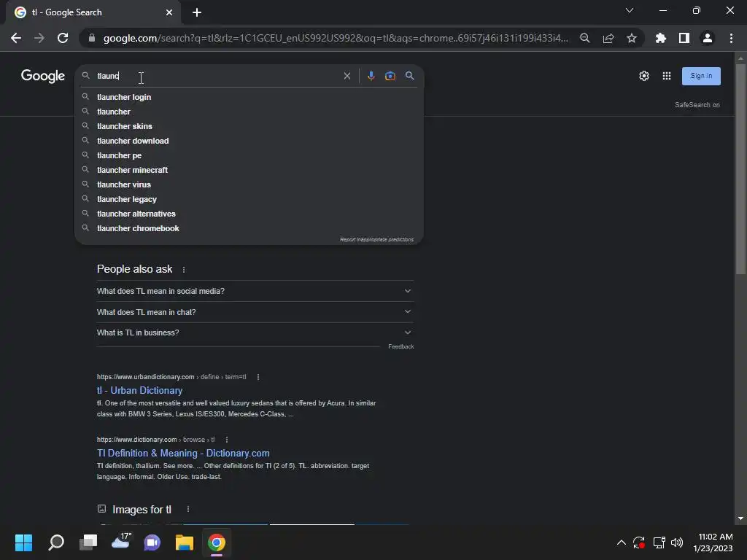Open Task View on the taskbar

click(88, 542)
